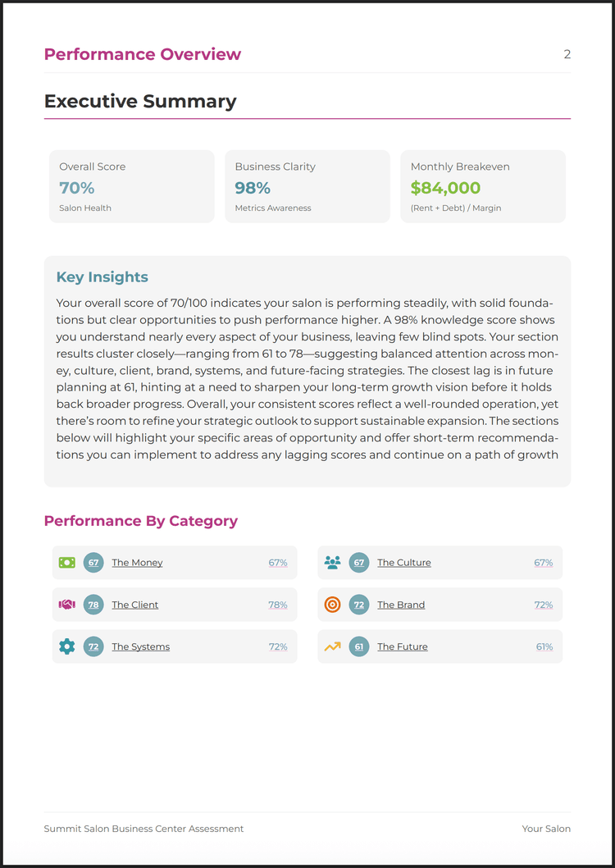615x868 pixels.
Task: Click the 78 score badge circle
Action: pyautogui.click(x=93, y=605)
